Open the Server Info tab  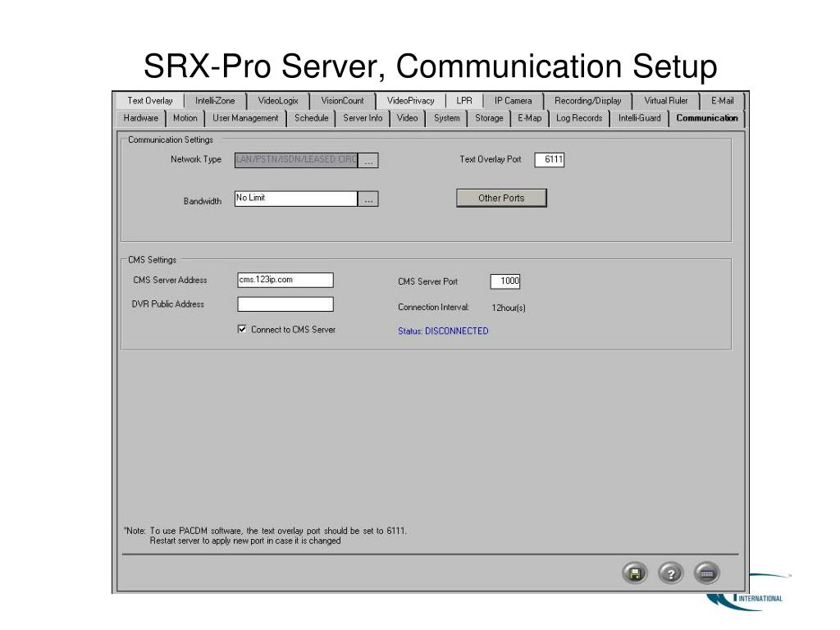pos(363,118)
